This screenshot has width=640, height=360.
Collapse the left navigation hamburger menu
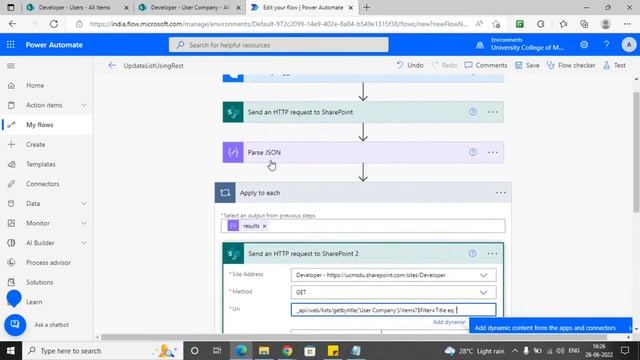coord(11,66)
